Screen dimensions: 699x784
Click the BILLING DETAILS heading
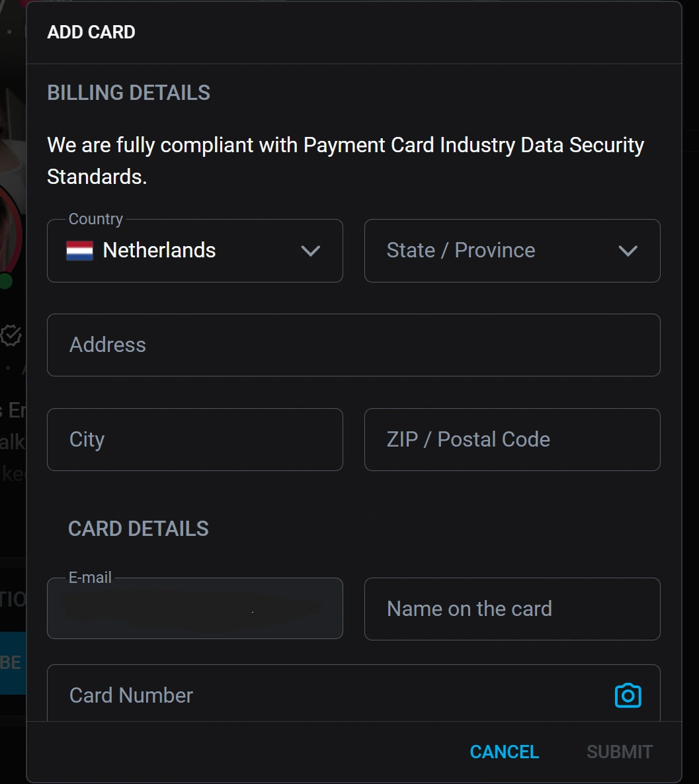tap(129, 93)
